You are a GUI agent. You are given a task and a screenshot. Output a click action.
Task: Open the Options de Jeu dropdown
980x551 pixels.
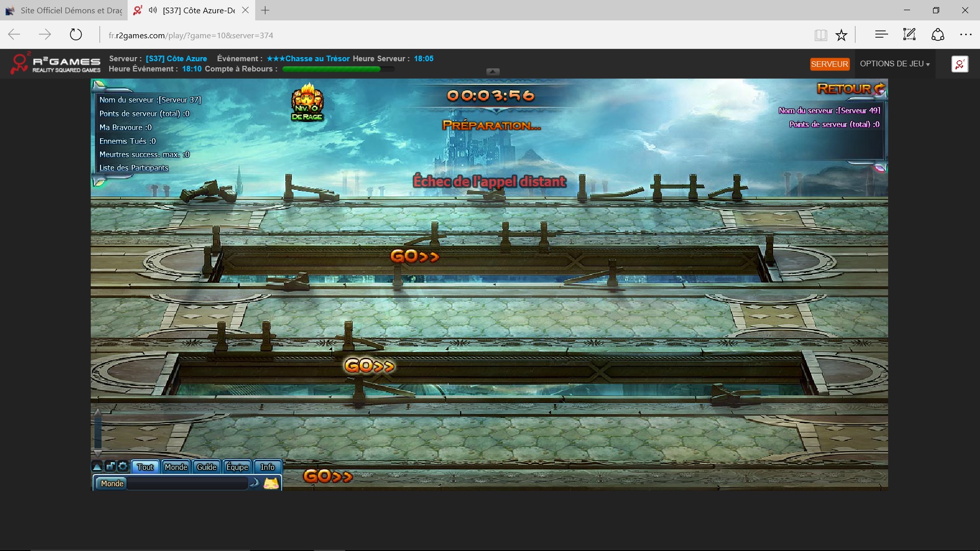[894, 64]
